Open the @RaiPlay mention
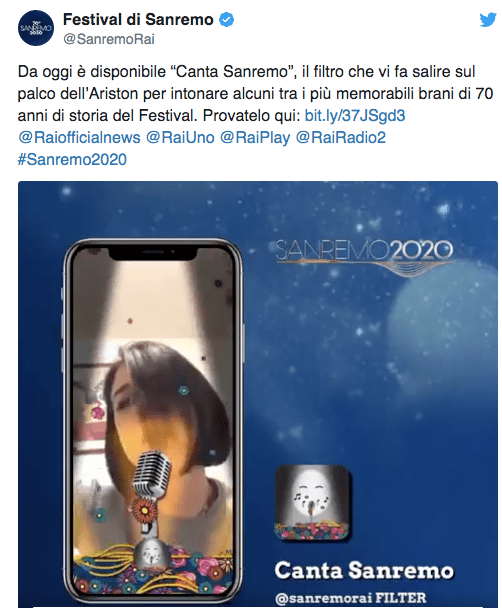 (x=255, y=138)
